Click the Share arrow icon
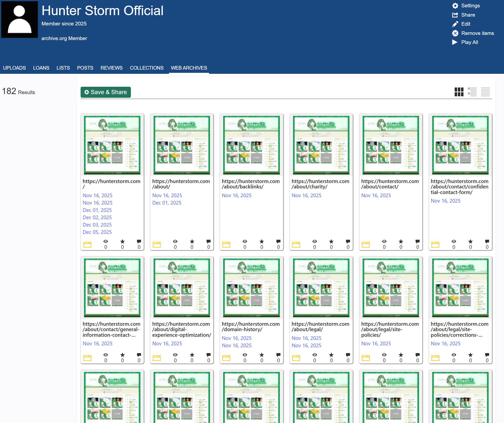 (x=455, y=15)
